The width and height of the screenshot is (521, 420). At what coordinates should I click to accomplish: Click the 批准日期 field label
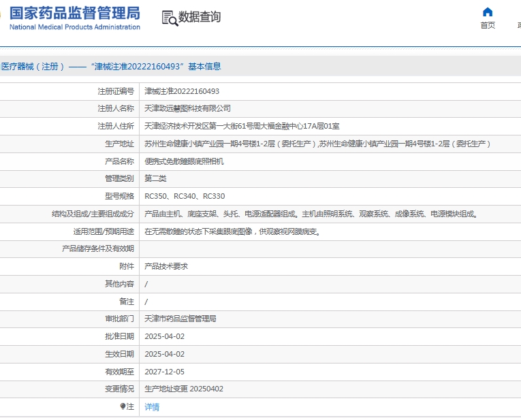click(119, 336)
